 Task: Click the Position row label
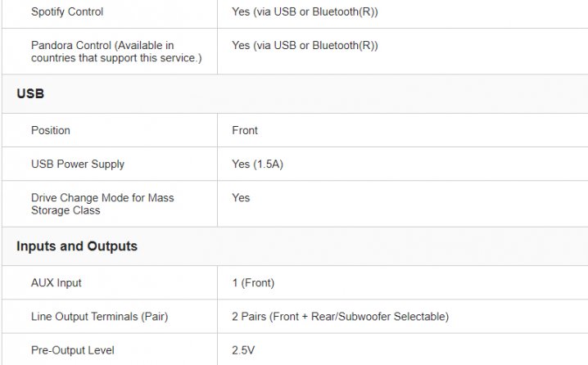tap(51, 130)
